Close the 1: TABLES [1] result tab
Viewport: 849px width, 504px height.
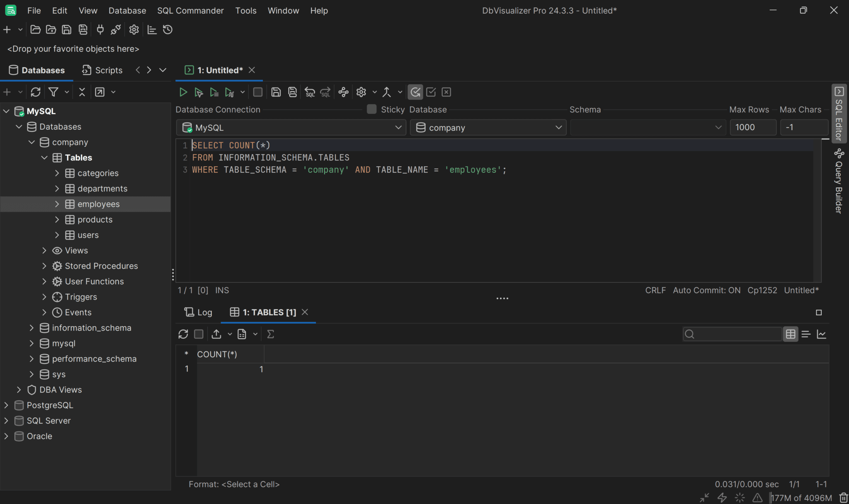[305, 312]
